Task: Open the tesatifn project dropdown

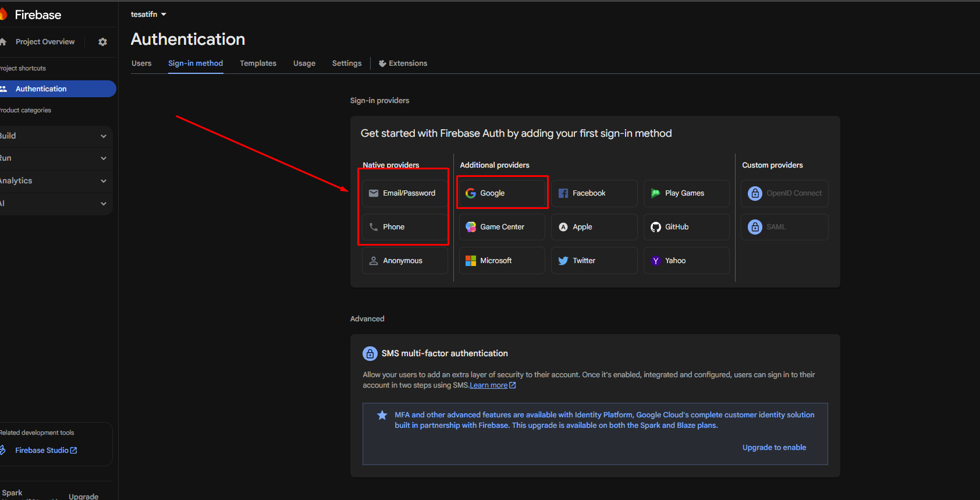Action: click(x=148, y=15)
